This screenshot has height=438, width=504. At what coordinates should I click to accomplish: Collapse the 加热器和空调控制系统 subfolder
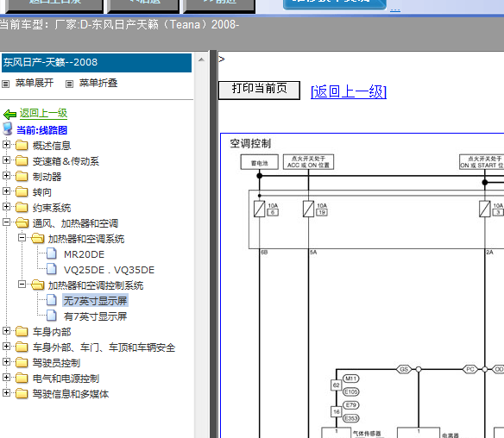pos(22,285)
